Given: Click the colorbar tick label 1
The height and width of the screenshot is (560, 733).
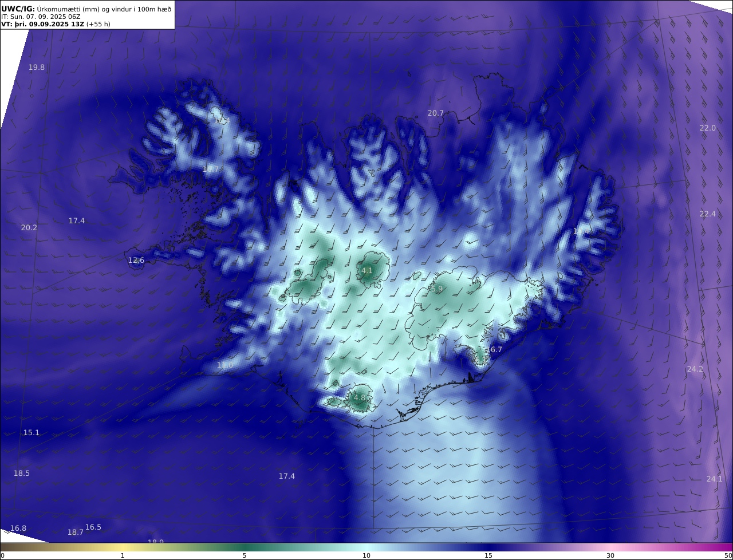Looking at the screenshot, I should (123, 555).
